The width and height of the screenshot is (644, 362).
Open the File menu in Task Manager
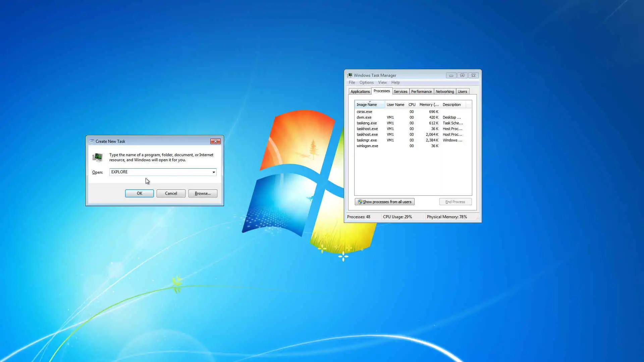352,82
